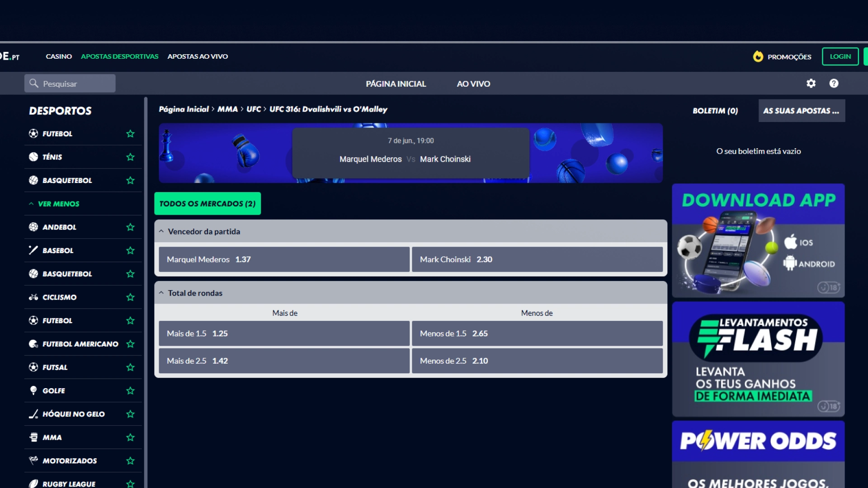Screen dimensions: 868x488
Task: Switch to Apostas ao Vivo menu
Action: click(x=198, y=56)
